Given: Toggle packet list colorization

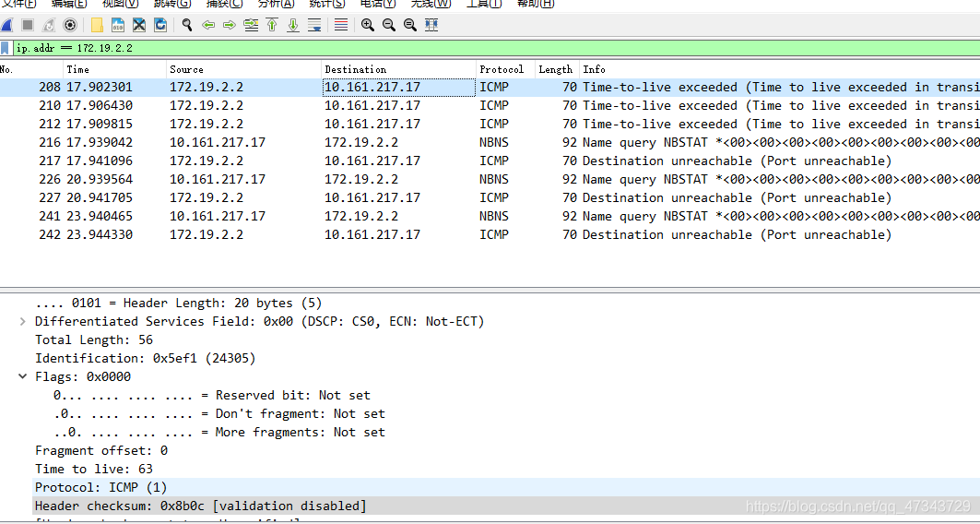Looking at the screenshot, I should [341, 25].
